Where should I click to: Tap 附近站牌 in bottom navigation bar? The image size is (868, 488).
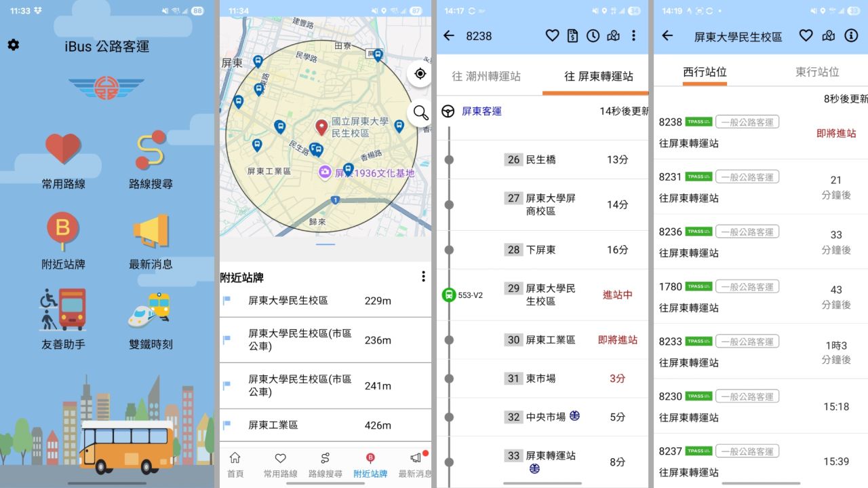(370, 465)
